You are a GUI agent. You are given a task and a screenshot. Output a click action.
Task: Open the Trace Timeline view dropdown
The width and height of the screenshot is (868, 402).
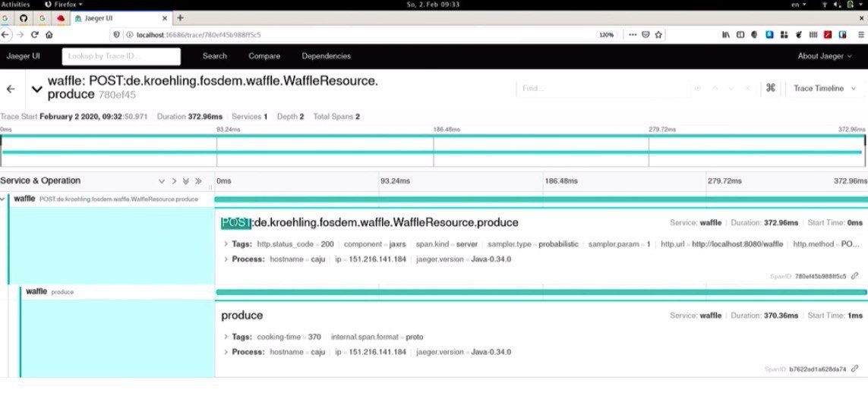click(x=824, y=89)
